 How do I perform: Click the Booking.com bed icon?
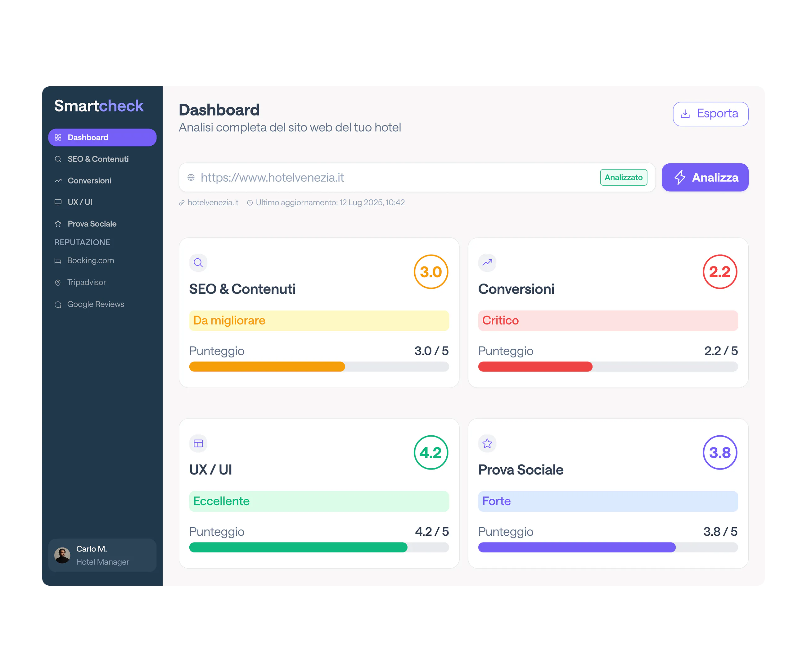58,261
